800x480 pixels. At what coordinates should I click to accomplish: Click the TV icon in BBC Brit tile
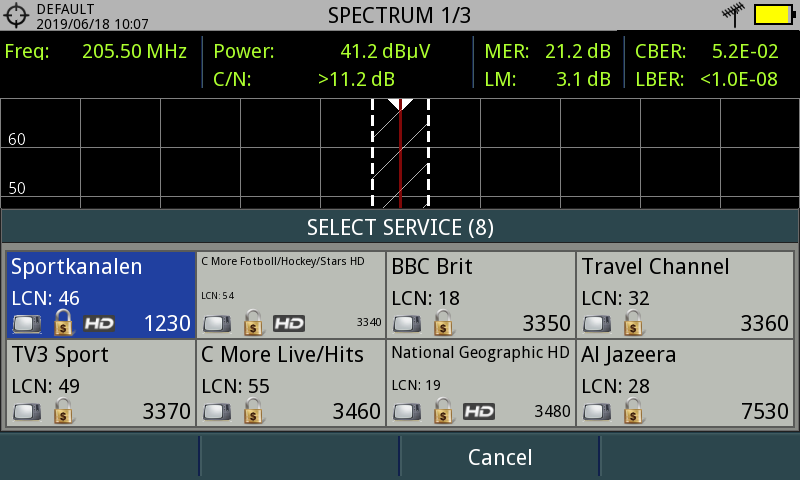[x=407, y=324]
